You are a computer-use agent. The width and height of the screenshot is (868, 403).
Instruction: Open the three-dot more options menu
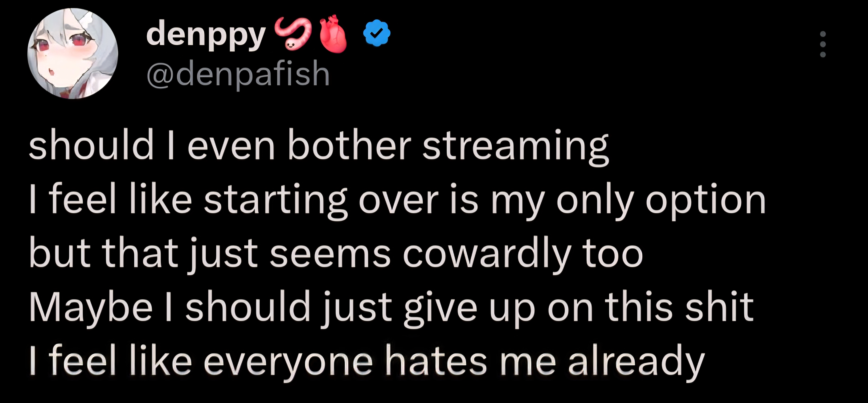pyautogui.click(x=823, y=44)
